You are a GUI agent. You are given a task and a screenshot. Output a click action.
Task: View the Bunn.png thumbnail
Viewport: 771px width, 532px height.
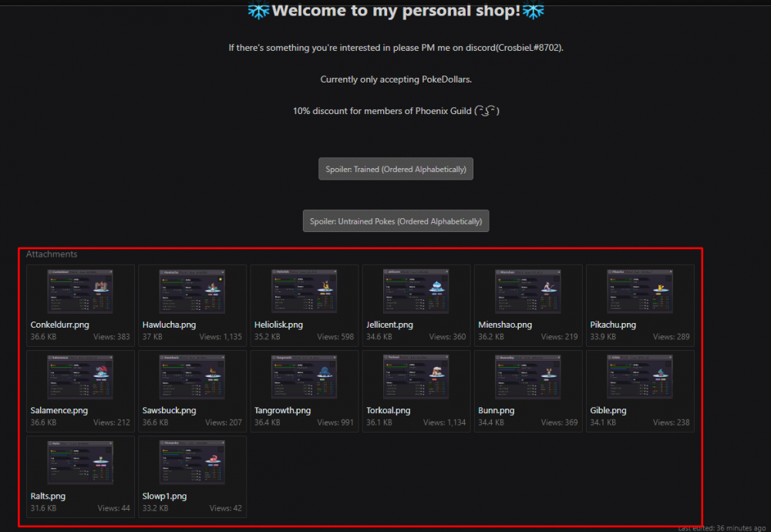pyautogui.click(x=528, y=377)
